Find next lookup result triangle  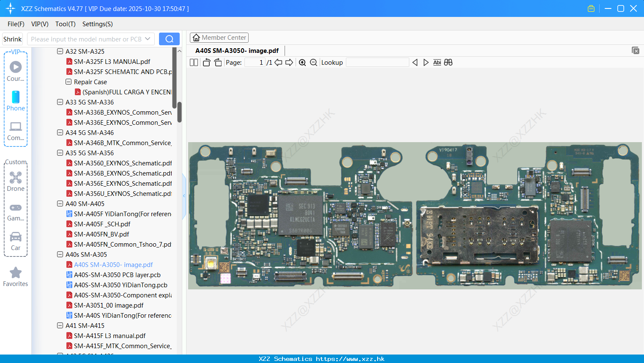pos(426,63)
